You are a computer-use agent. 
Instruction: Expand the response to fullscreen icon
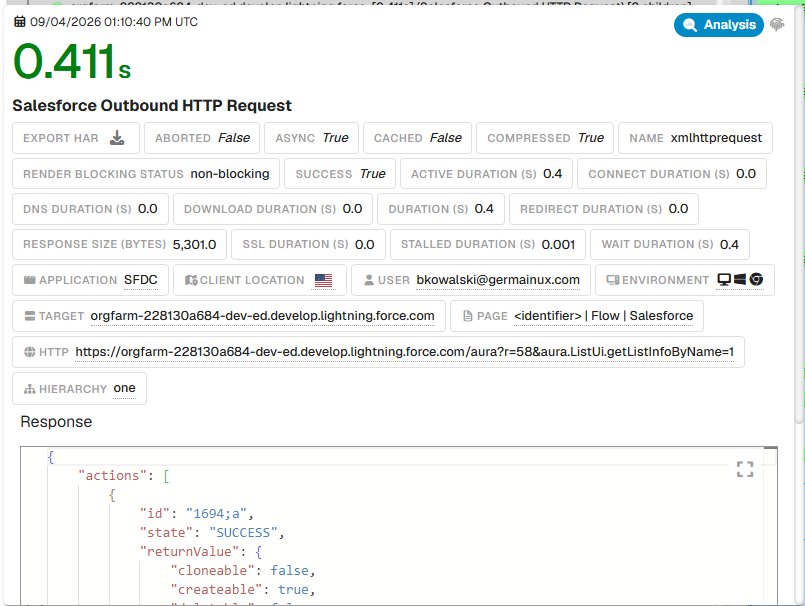745,469
